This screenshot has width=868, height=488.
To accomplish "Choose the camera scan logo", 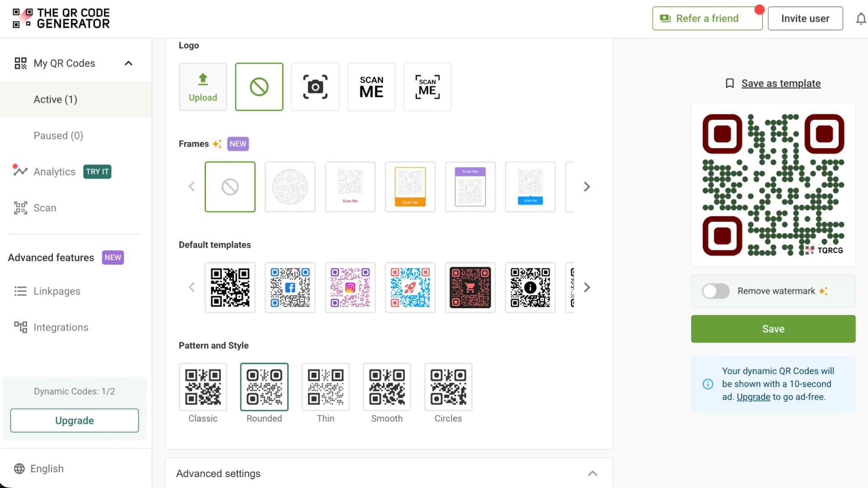I will point(315,87).
